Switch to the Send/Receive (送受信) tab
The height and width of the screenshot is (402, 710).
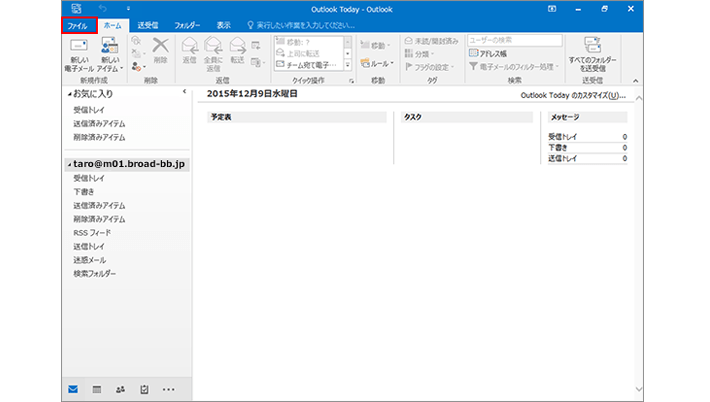tap(147, 24)
